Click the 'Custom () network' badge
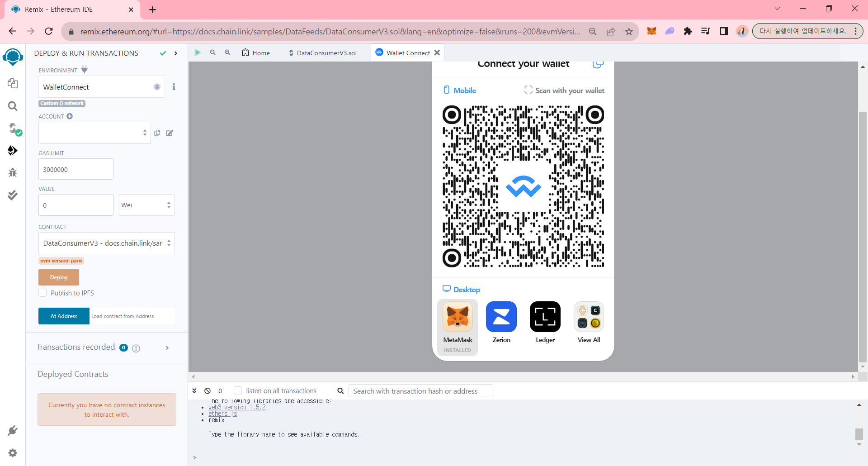 [62, 104]
